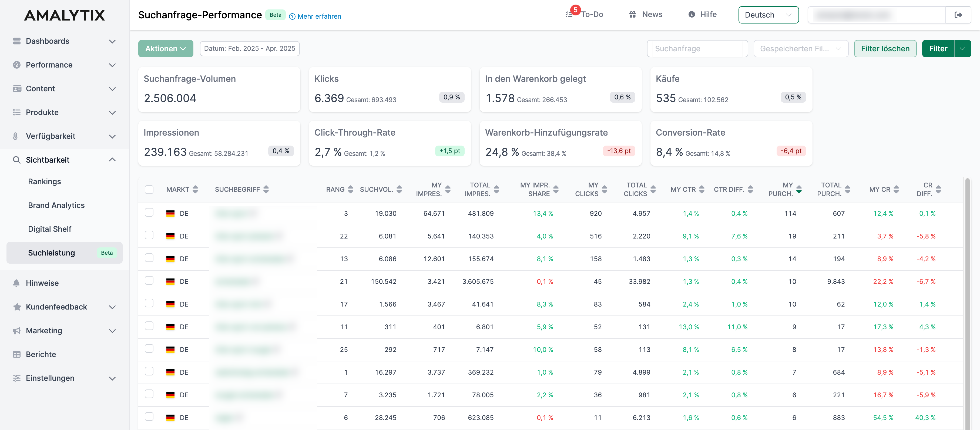This screenshot has width=980, height=430.
Task: Open the Aktionen dropdown
Action: (x=166, y=49)
